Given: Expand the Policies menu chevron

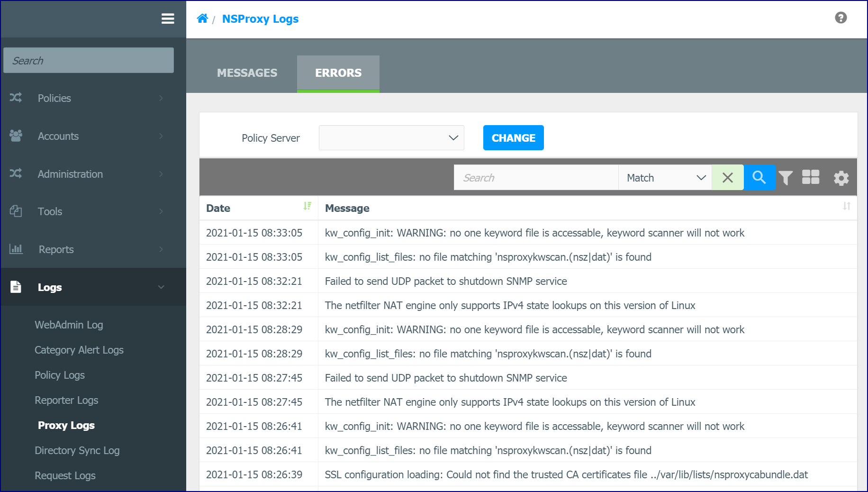Looking at the screenshot, I should [x=161, y=98].
